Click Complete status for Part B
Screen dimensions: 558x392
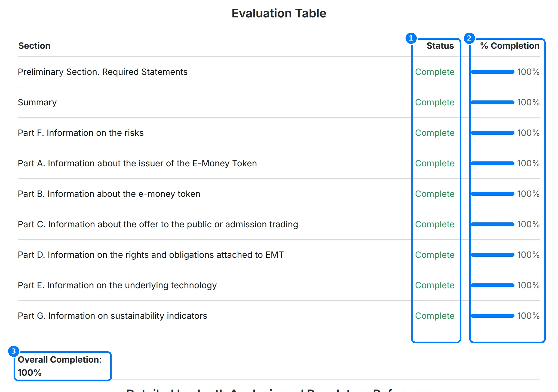tap(435, 194)
